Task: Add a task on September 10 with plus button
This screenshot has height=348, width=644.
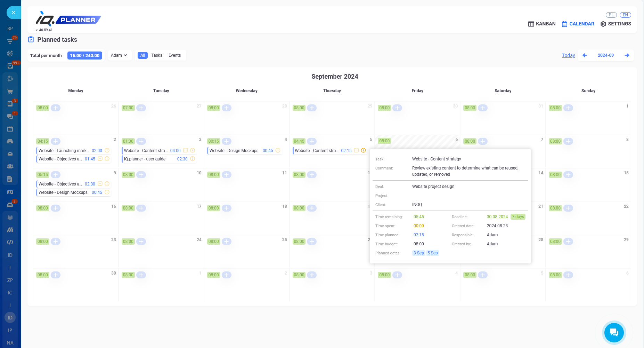Action: pos(141,174)
